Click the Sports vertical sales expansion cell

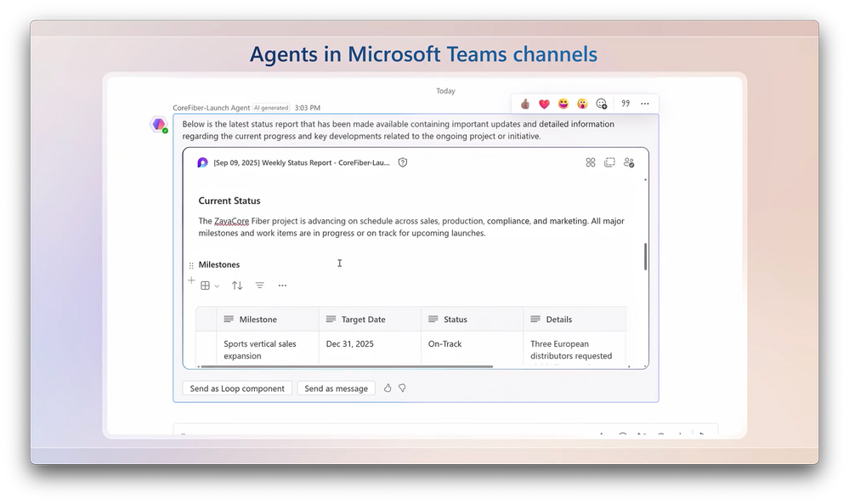268,349
